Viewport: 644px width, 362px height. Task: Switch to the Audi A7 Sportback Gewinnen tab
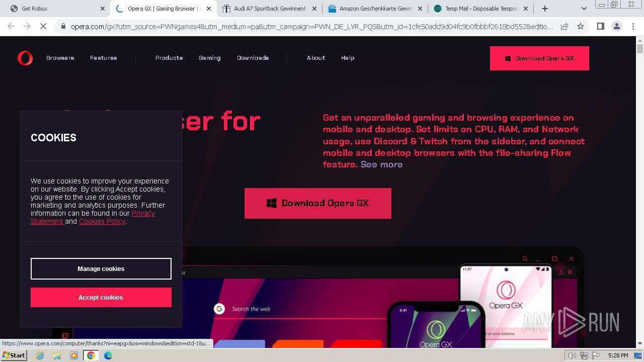(x=270, y=9)
